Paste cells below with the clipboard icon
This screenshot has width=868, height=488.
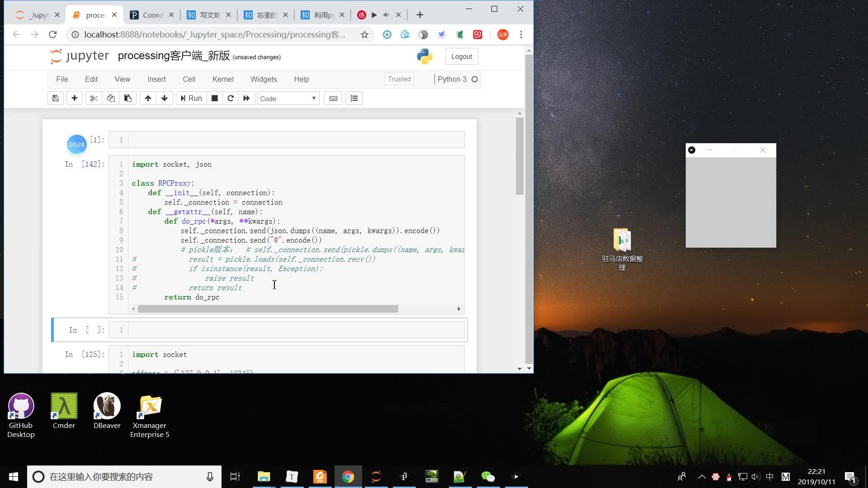pos(128,98)
